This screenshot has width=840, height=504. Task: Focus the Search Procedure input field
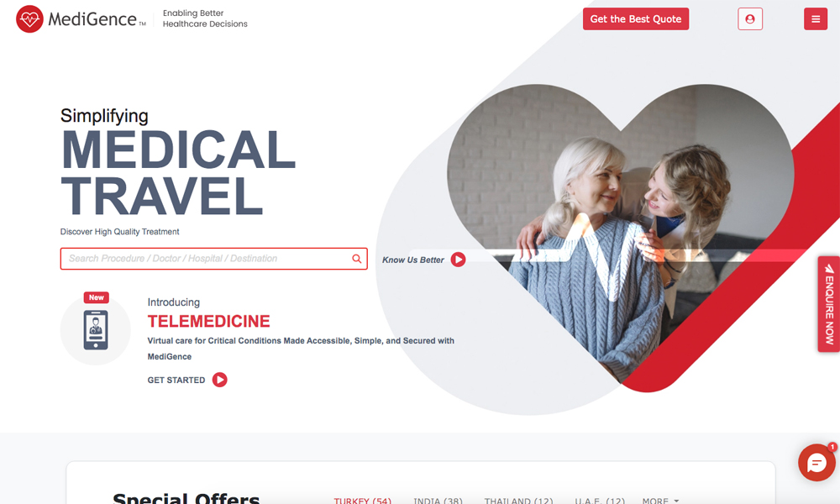213,259
